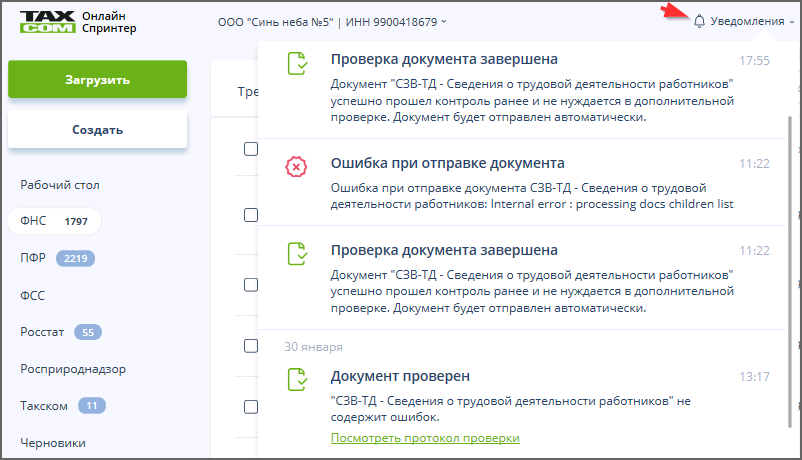Go to Рабочий стол in the sidebar
This screenshot has width=802, height=460.
[x=60, y=185]
